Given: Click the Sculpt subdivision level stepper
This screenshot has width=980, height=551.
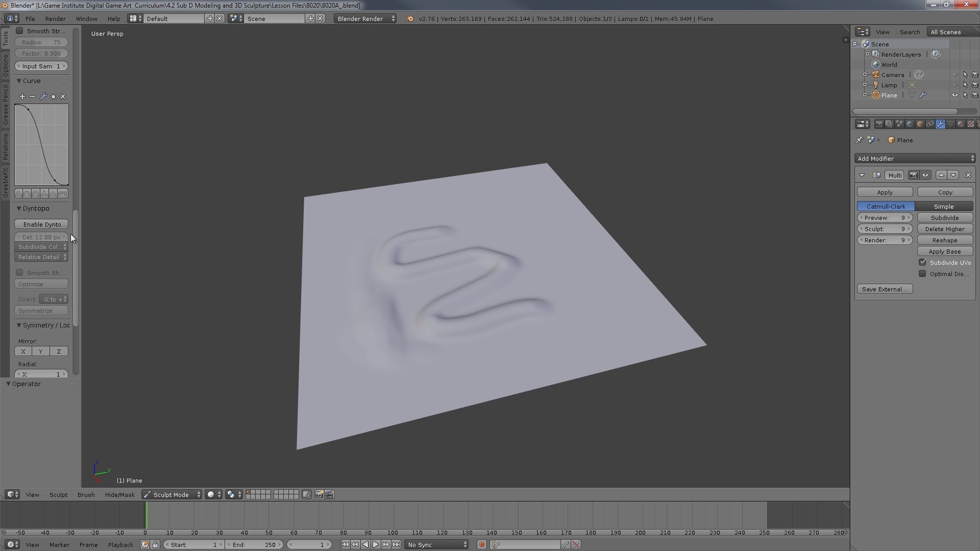Looking at the screenshot, I should pos(885,229).
